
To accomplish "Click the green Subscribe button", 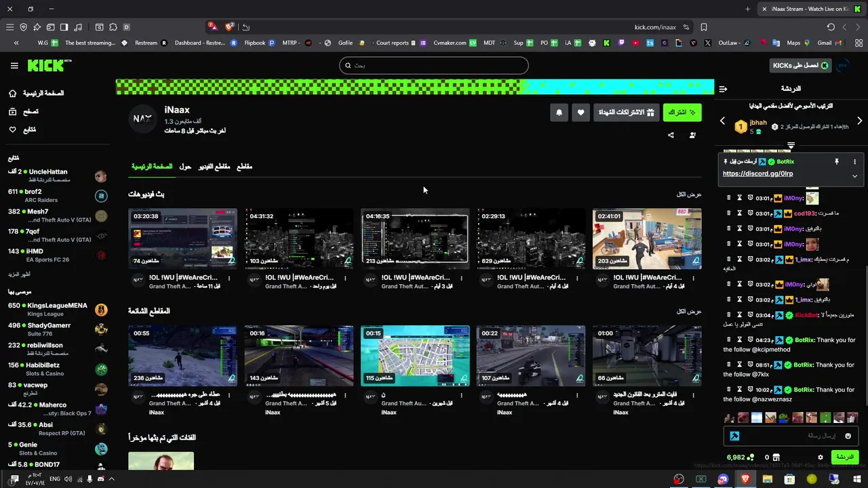I will 682,113.
